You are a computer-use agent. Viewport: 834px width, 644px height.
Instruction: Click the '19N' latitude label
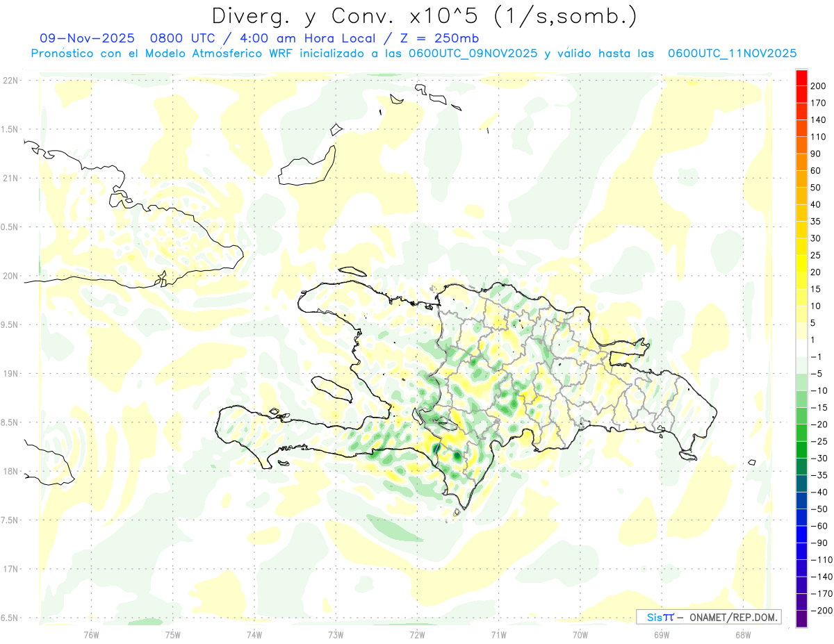click(x=10, y=374)
